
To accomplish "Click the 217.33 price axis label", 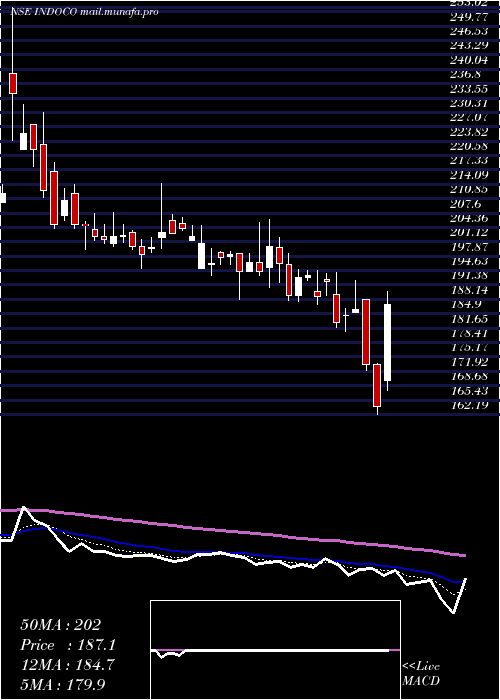I will click(471, 160).
